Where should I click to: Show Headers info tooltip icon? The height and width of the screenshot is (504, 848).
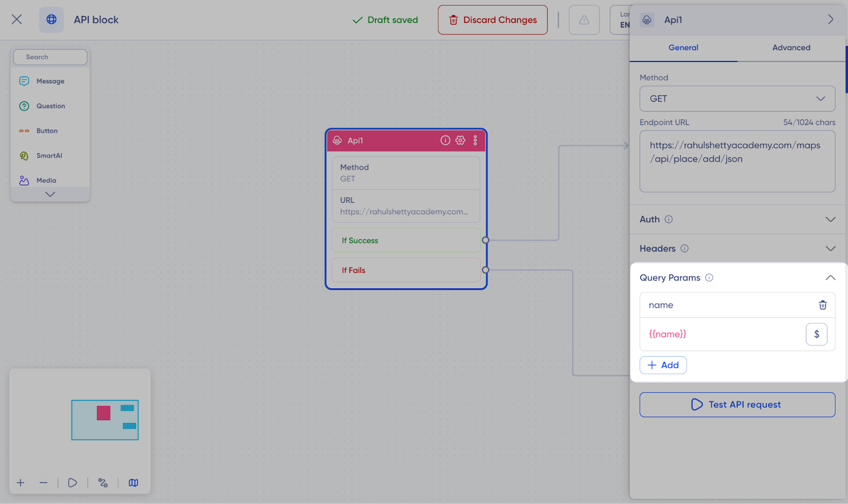(685, 249)
